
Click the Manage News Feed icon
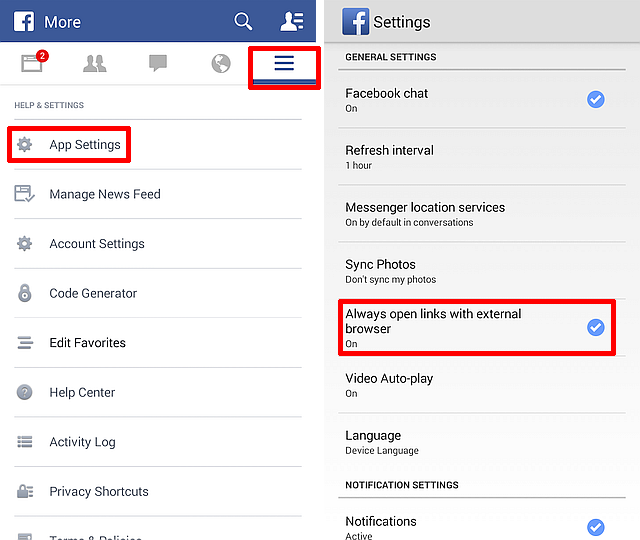(24, 194)
